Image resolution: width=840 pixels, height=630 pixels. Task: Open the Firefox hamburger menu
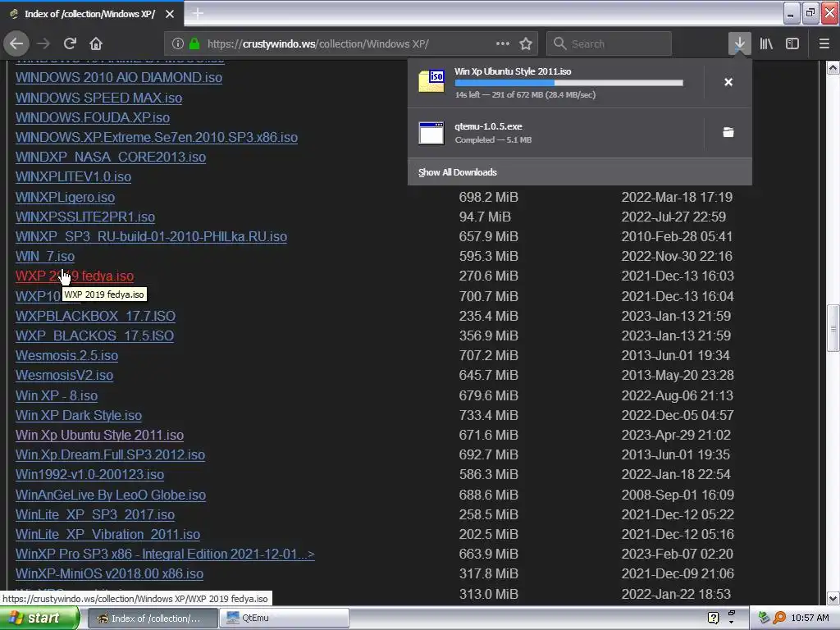[x=824, y=43]
